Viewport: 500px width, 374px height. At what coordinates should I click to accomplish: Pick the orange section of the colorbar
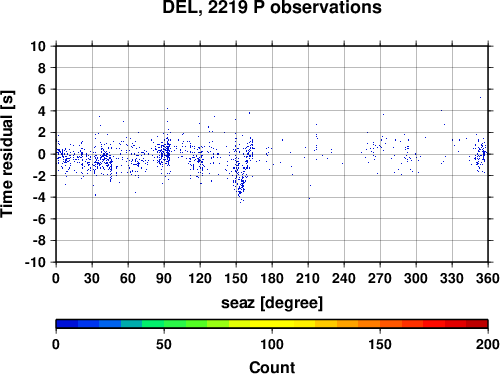pyautogui.click(x=369, y=324)
